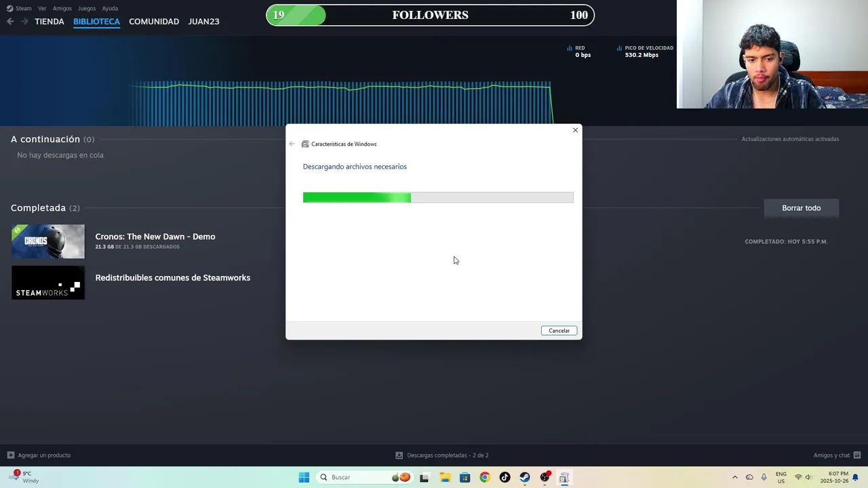Click the Amigos y chat icon
This screenshot has width=868, height=488.
857,455
